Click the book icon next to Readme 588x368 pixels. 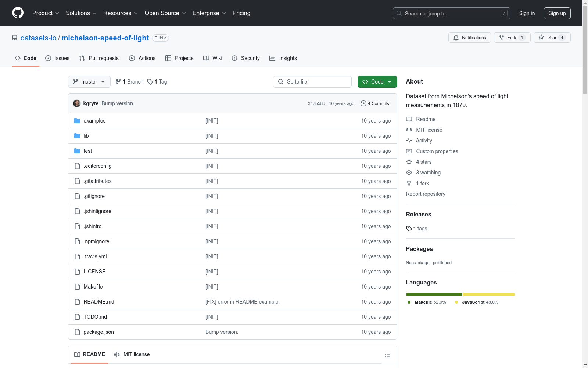pos(409,119)
